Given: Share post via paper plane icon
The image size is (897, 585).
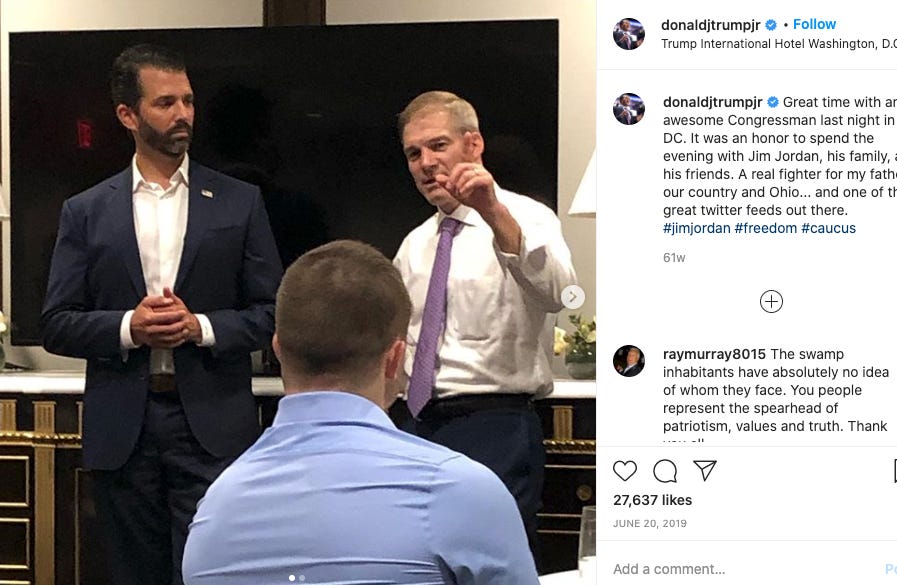Looking at the screenshot, I should tap(705, 470).
